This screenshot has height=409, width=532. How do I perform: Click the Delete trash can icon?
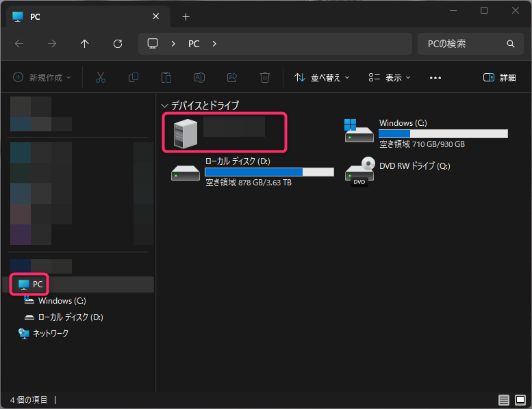point(265,77)
